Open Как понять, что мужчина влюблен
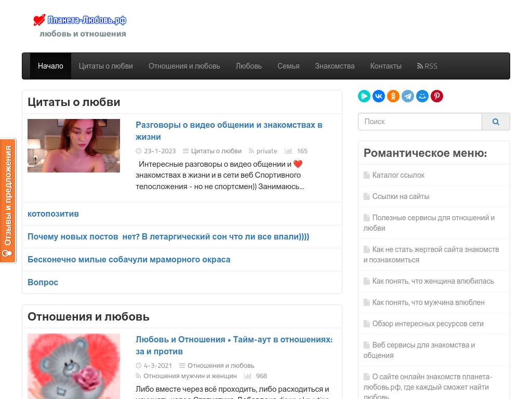Screen dimensions: 532x399 tap(428, 302)
